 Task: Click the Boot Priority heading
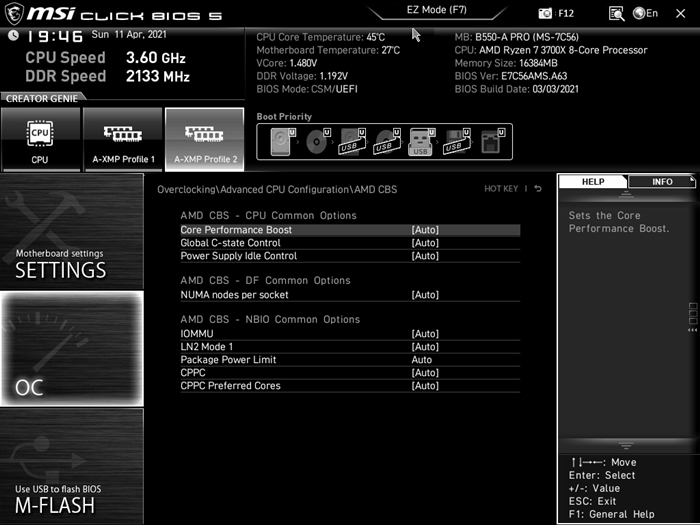pyautogui.click(x=284, y=117)
